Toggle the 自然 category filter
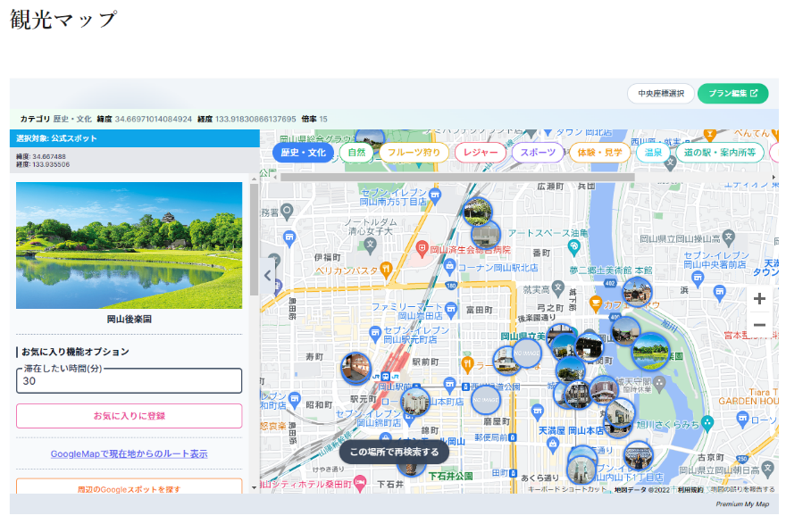The height and width of the screenshot is (532, 786). 356,153
